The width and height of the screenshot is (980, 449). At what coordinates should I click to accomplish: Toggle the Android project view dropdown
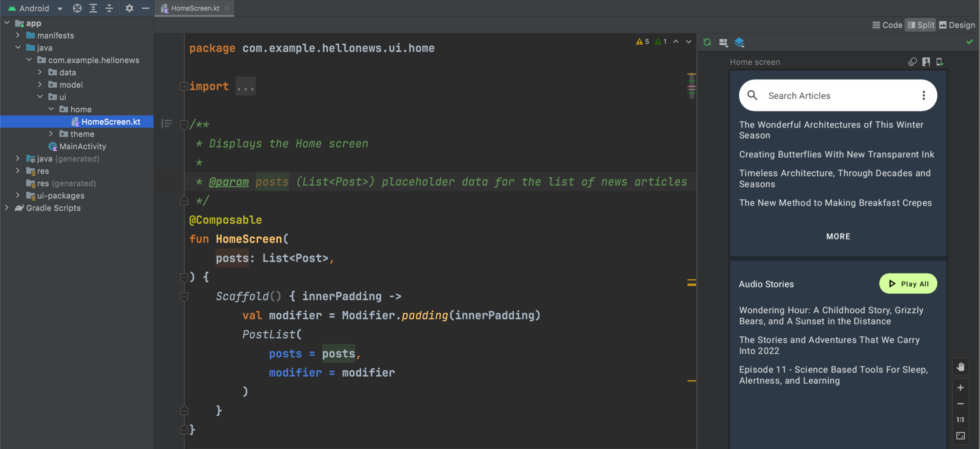60,8
